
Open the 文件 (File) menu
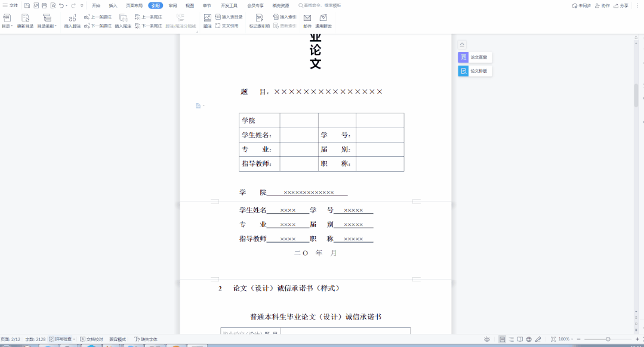click(x=10, y=5)
